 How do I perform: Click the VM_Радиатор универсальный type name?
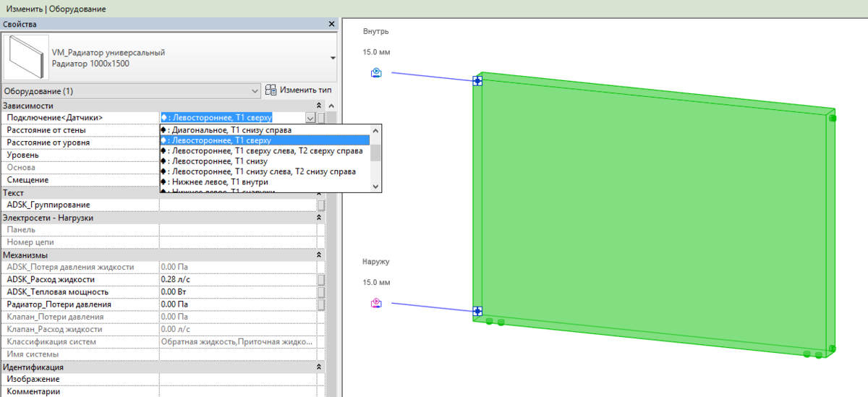(109, 53)
